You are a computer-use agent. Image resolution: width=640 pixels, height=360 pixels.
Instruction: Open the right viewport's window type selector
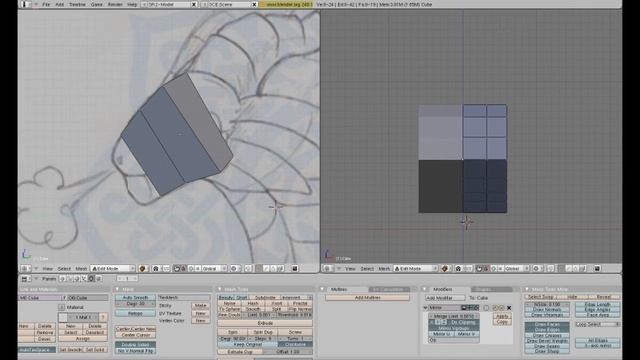pyautogui.click(x=328, y=269)
